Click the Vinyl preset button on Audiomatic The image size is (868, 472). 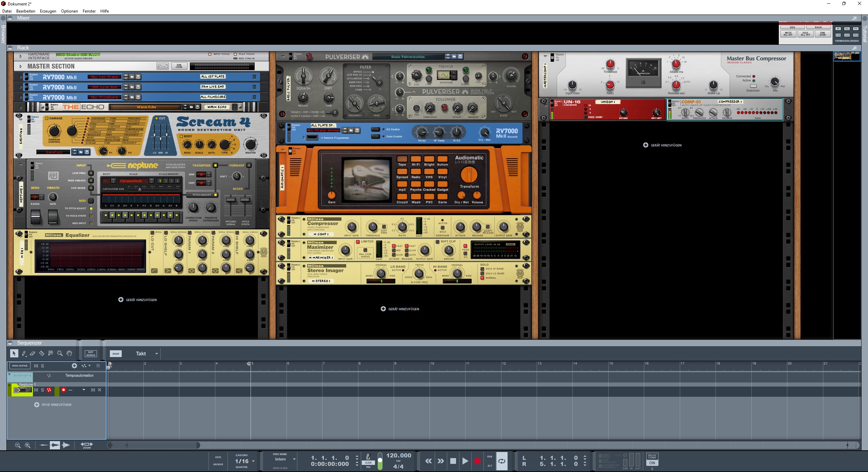[442, 172]
